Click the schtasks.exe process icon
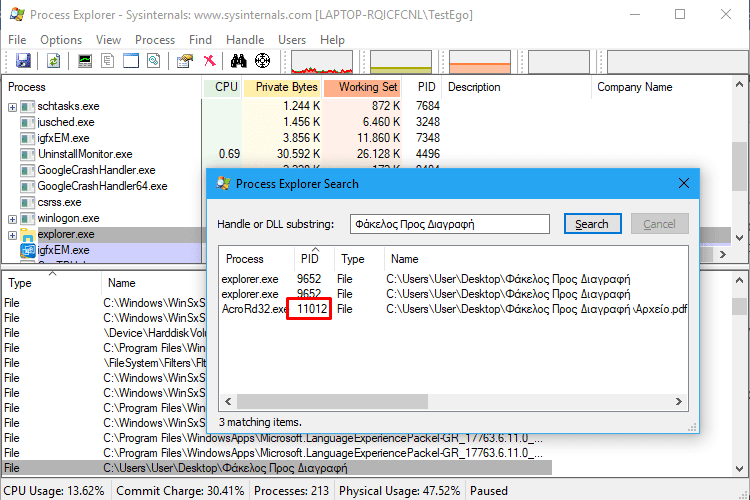 pyautogui.click(x=28, y=106)
